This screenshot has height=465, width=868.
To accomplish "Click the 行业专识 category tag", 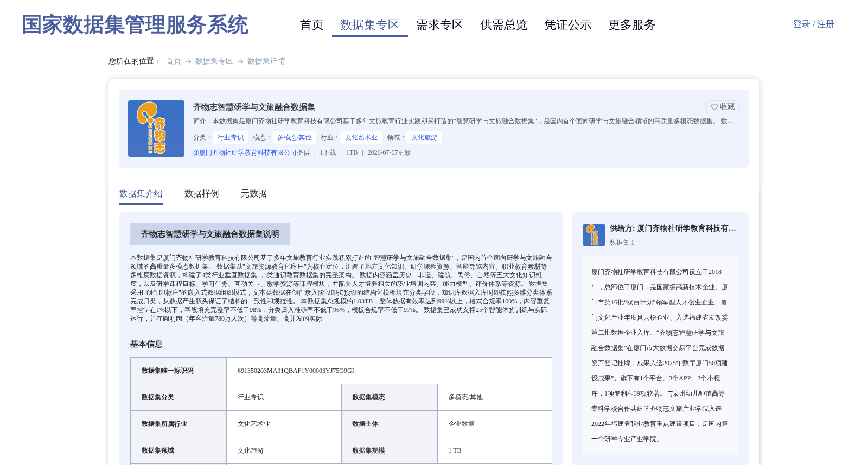I will coord(231,138).
